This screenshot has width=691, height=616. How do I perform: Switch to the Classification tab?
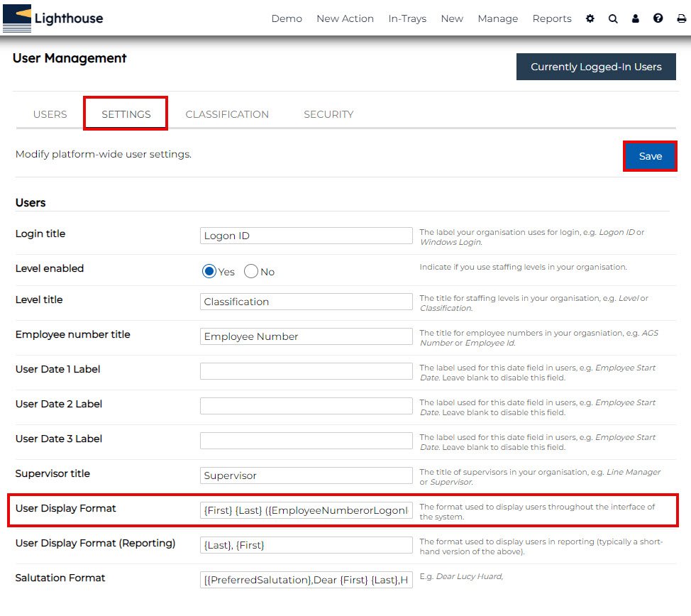pos(227,114)
